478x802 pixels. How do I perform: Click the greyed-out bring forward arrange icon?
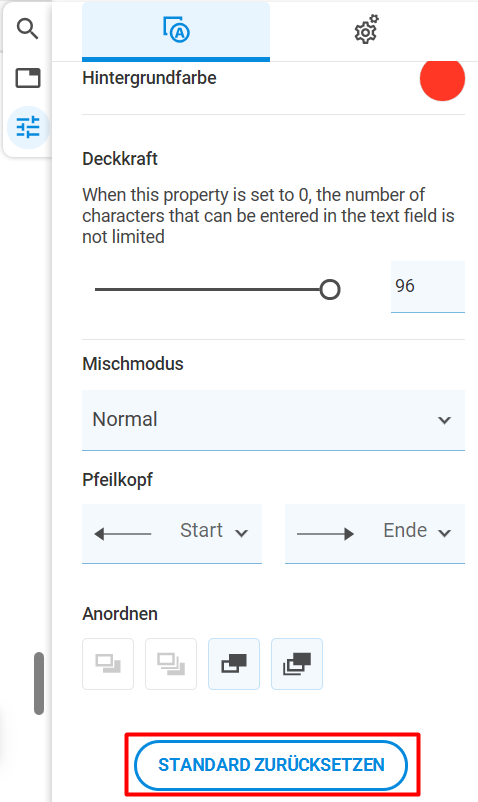[108, 663]
